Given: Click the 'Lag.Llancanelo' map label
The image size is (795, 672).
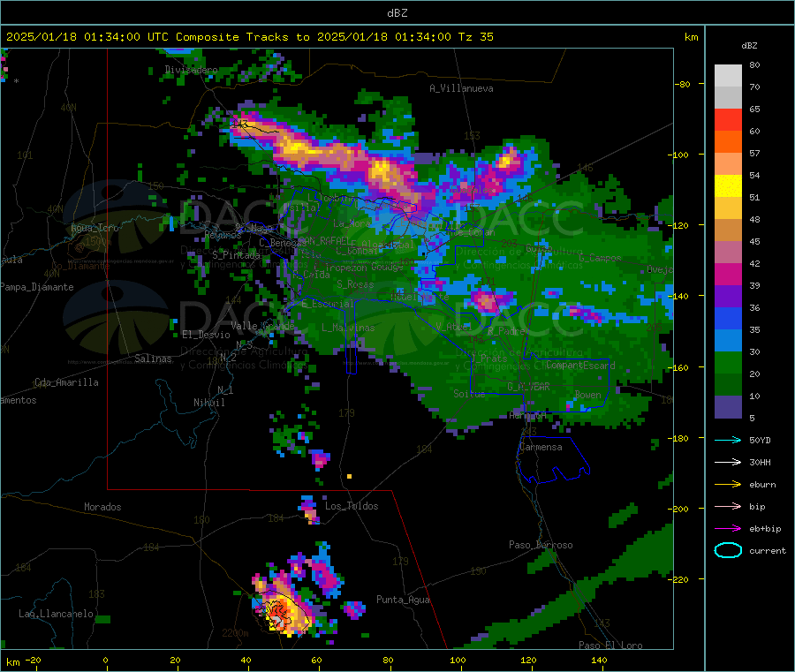Looking at the screenshot, I should click(x=56, y=614).
